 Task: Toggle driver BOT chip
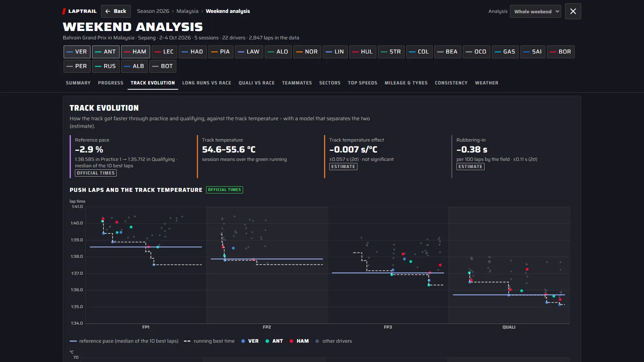[163, 66]
